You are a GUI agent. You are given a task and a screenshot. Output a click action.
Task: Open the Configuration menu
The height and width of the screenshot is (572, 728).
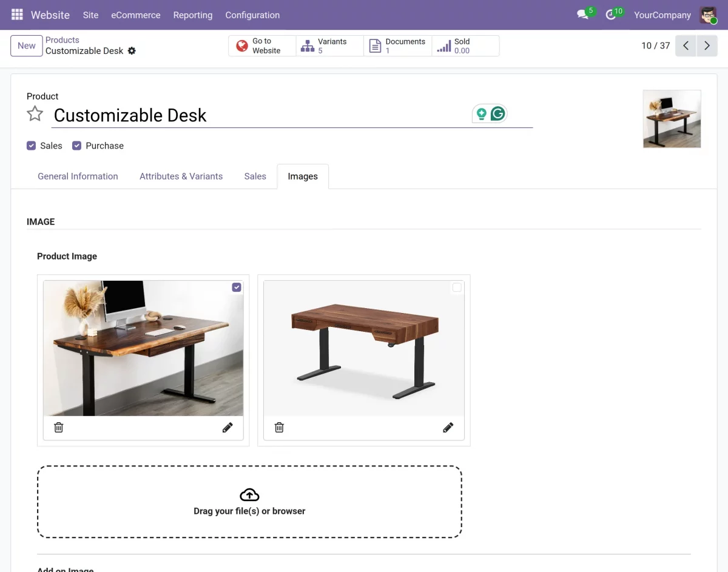[x=252, y=15]
